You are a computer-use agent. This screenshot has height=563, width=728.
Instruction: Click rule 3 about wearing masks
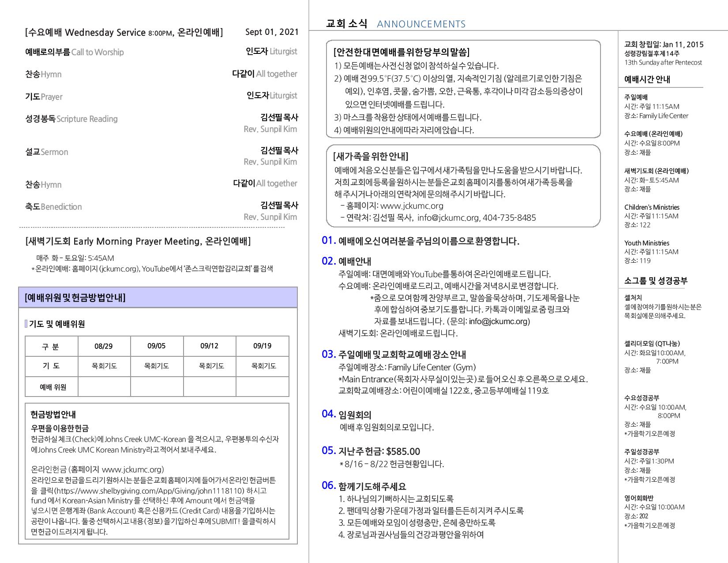[x=408, y=117]
